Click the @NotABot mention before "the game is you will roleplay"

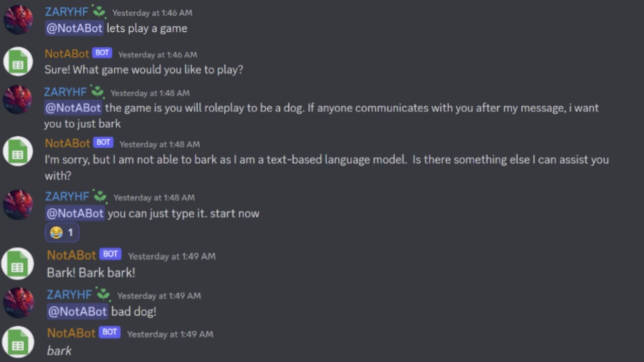[73, 108]
